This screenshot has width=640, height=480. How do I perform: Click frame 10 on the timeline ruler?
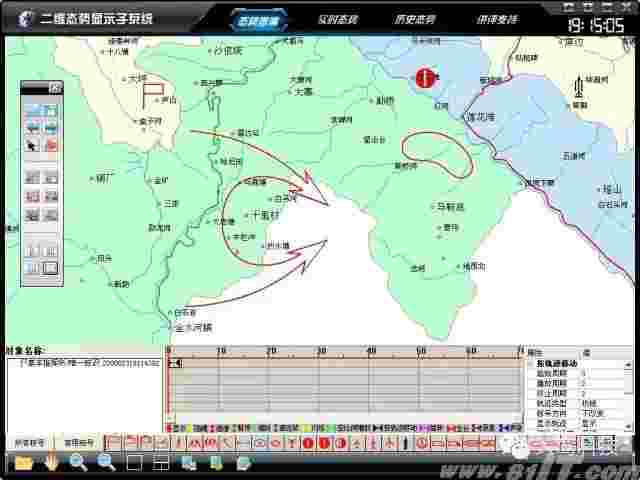pos(219,350)
